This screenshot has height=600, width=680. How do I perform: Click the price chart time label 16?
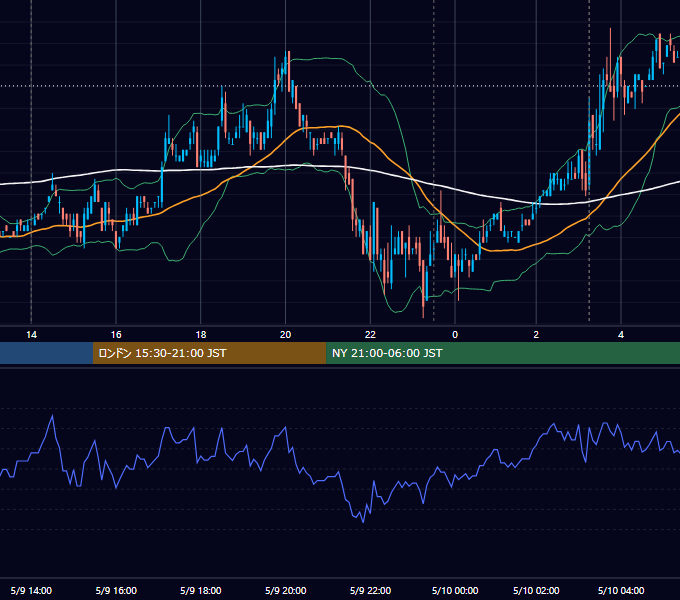116,335
